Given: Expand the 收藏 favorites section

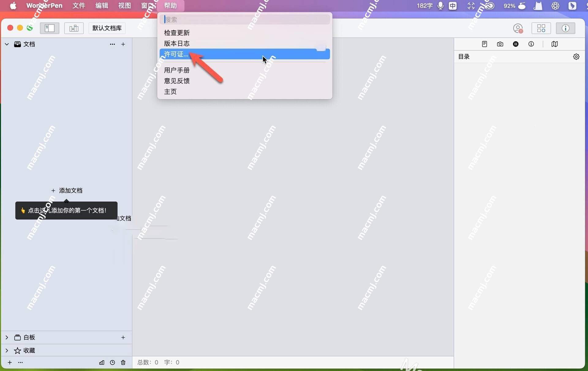Looking at the screenshot, I should [7, 351].
